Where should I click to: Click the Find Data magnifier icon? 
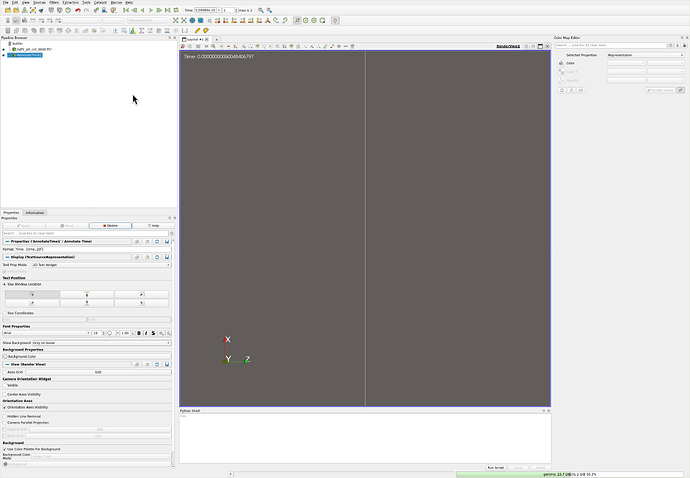pos(261,10)
